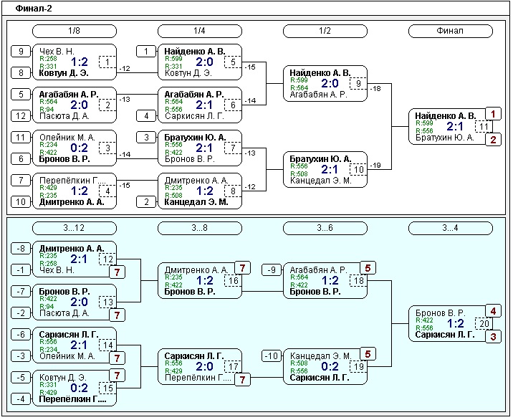The image size is (513, 420).
Task: Click match number box 13
Action: click(x=107, y=302)
